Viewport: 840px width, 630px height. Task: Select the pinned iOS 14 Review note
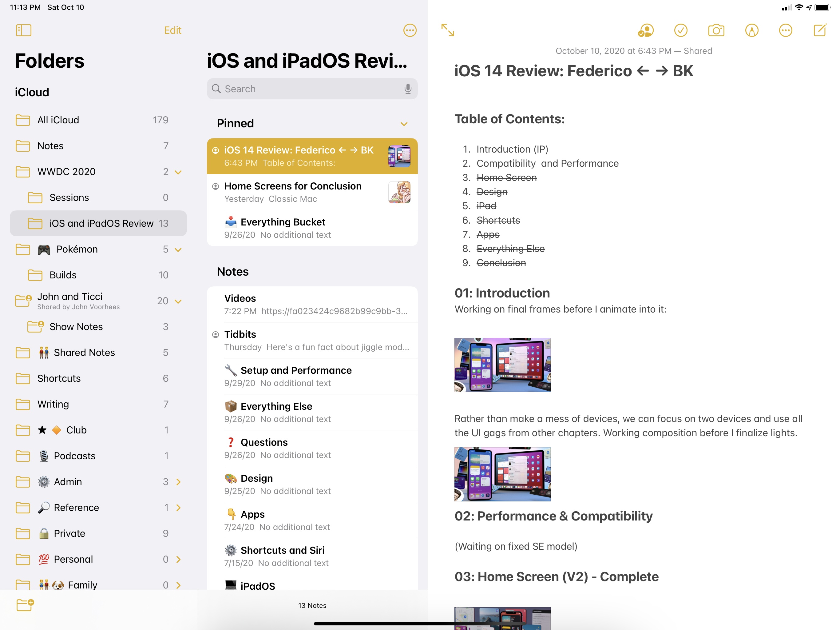pyautogui.click(x=312, y=156)
